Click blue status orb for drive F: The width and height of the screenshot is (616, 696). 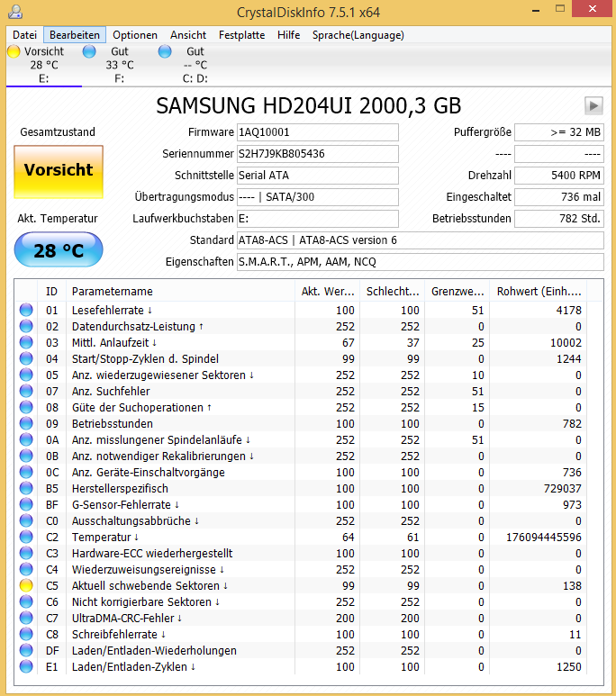pos(89,51)
